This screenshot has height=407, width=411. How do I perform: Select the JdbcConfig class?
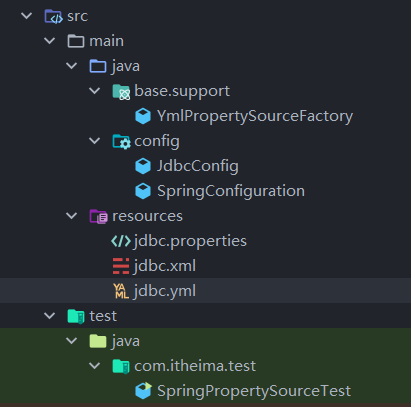pyautogui.click(x=198, y=166)
